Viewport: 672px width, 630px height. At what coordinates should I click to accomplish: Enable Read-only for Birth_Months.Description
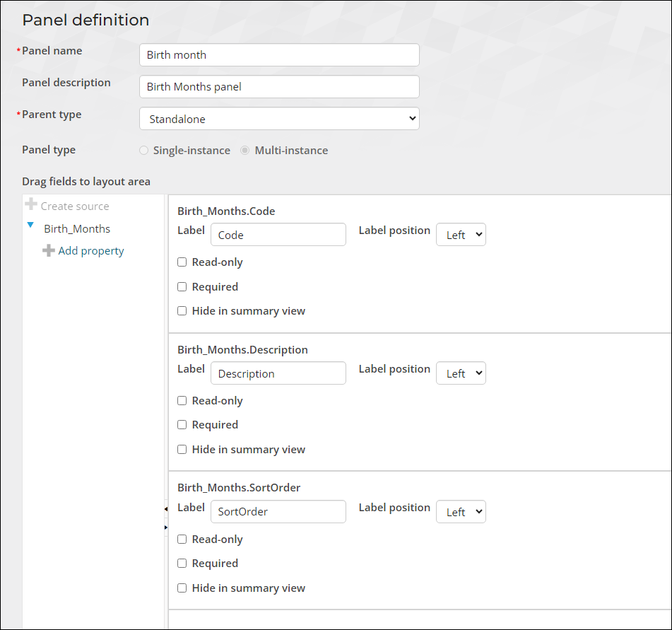182,401
